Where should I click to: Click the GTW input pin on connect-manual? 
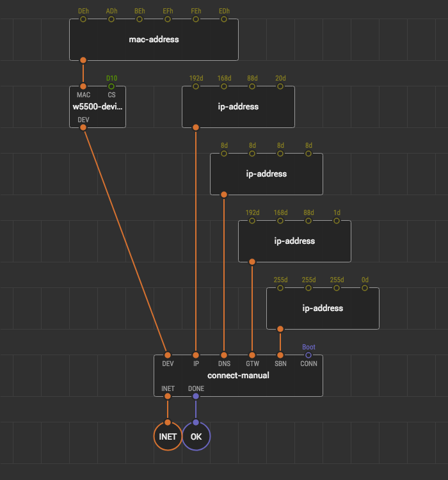point(252,355)
